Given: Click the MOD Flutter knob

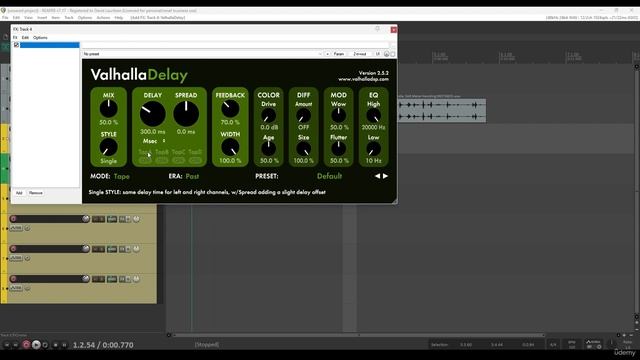Looking at the screenshot, I should pos(338,149).
